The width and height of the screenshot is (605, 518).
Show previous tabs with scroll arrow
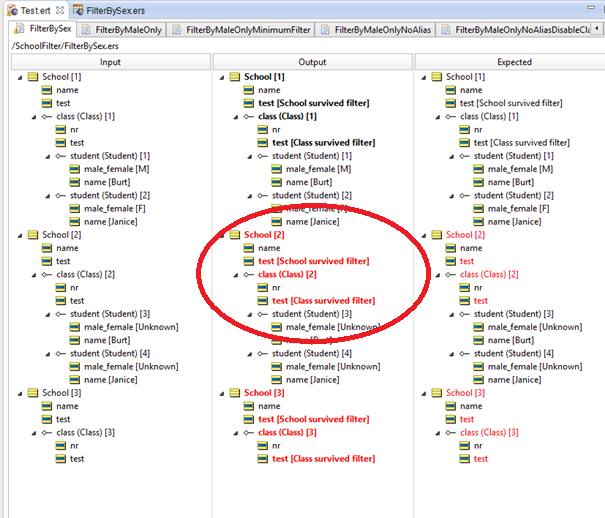[x=597, y=29]
